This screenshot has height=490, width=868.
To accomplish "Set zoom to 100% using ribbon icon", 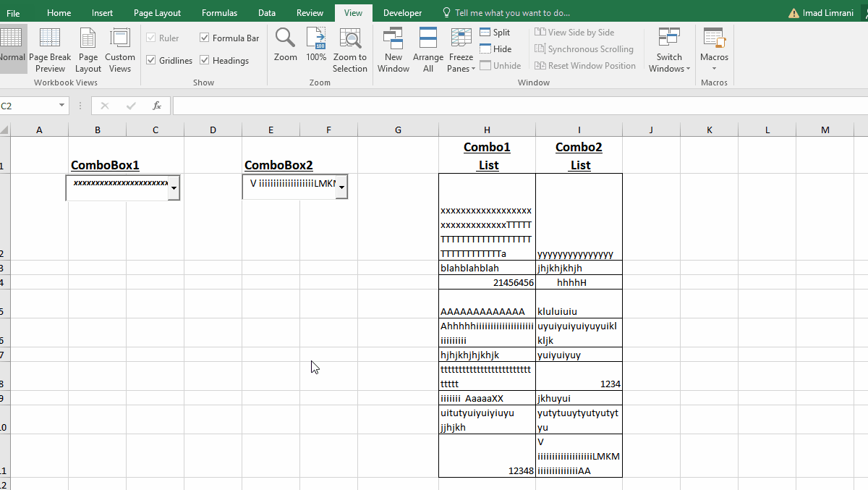I will pos(316,46).
